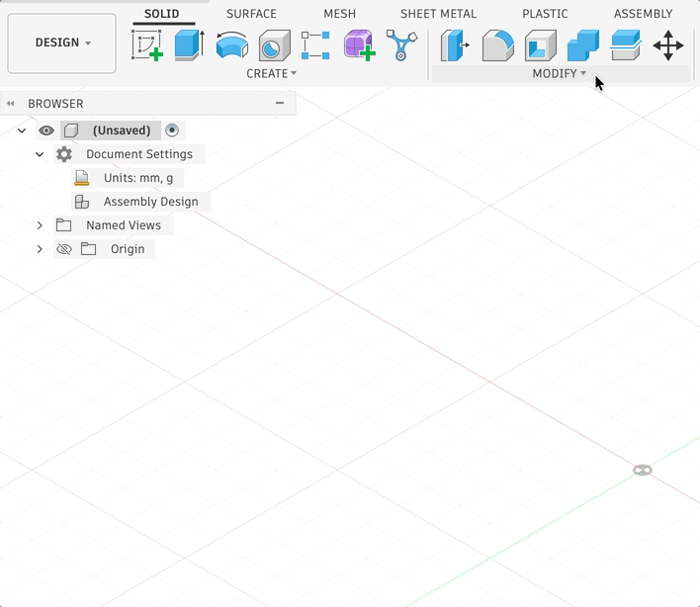Switch to the SOLID tab

(x=161, y=14)
